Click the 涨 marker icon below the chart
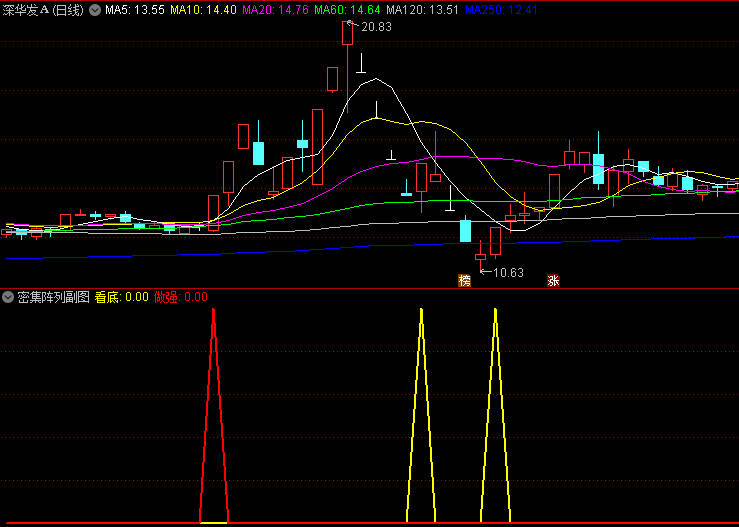 tap(552, 281)
